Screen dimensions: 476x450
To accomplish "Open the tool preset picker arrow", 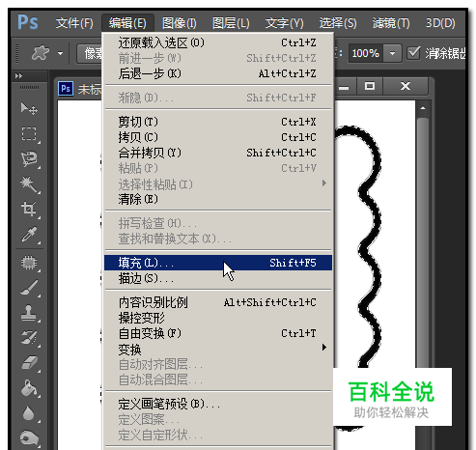I will (60, 53).
